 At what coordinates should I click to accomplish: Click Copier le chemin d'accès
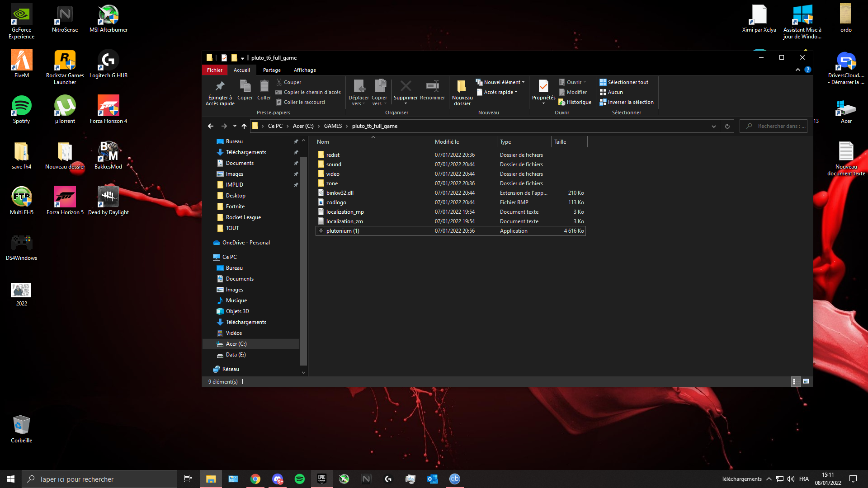pos(308,92)
